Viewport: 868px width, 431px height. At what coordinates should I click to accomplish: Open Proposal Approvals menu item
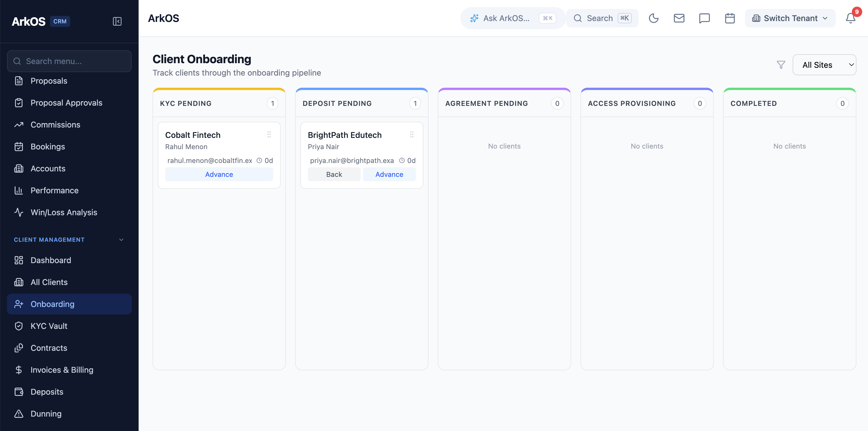point(69,103)
